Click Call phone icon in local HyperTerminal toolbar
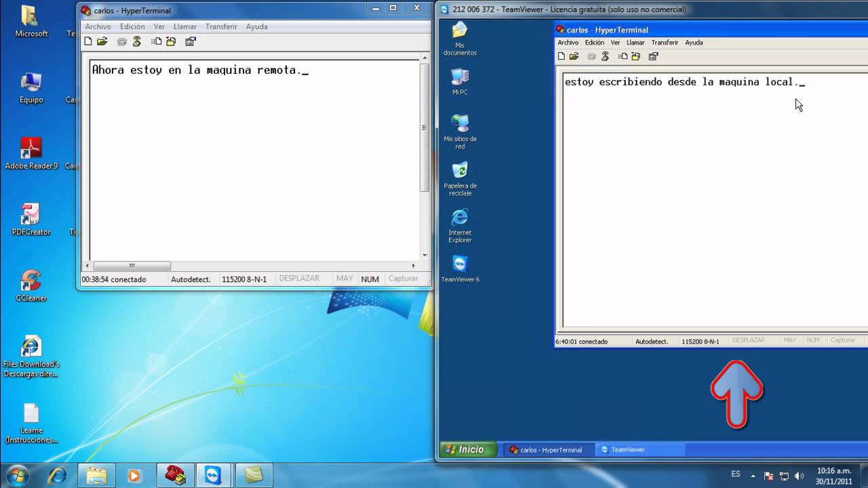 pyautogui.click(x=122, y=41)
